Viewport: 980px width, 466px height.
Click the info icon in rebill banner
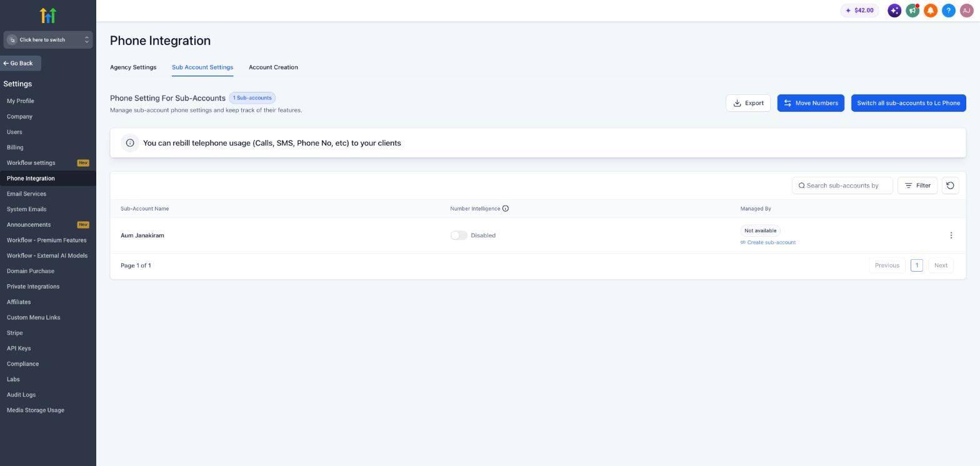(130, 143)
